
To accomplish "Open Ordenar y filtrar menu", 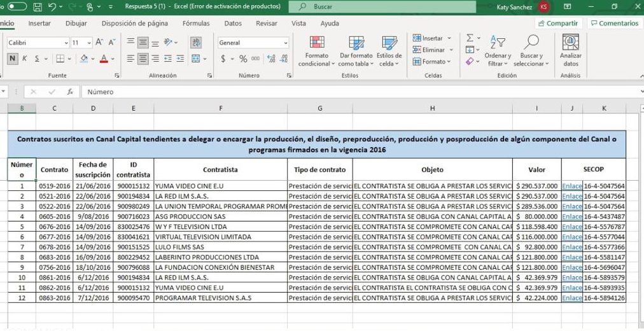I will pyautogui.click(x=498, y=52).
